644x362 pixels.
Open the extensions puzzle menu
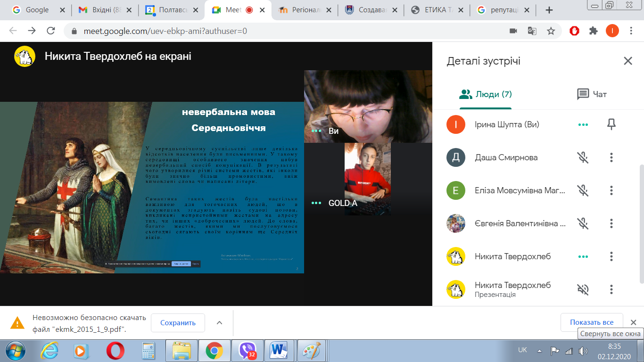pyautogui.click(x=594, y=31)
